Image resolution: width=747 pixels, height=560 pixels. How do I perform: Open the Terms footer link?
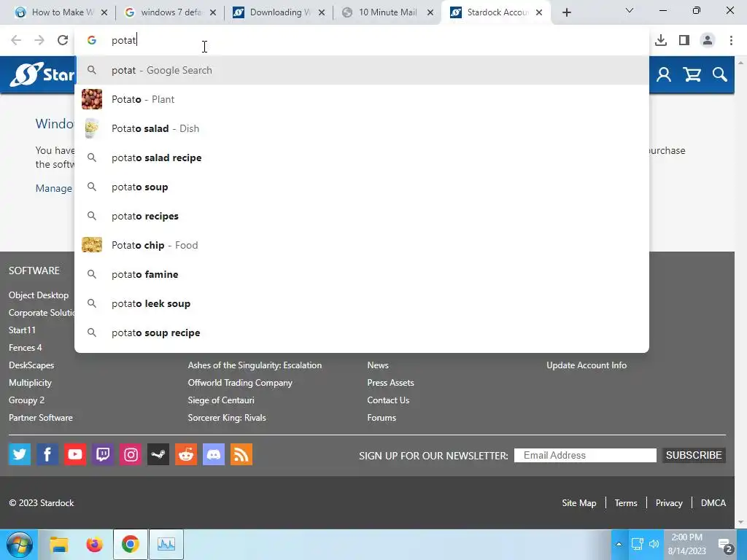(x=625, y=503)
